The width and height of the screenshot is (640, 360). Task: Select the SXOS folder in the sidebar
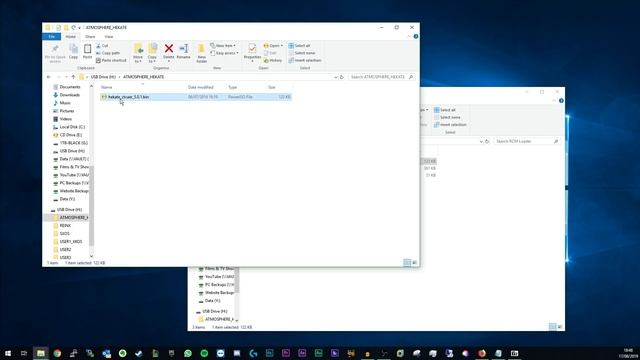coord(62,233)
